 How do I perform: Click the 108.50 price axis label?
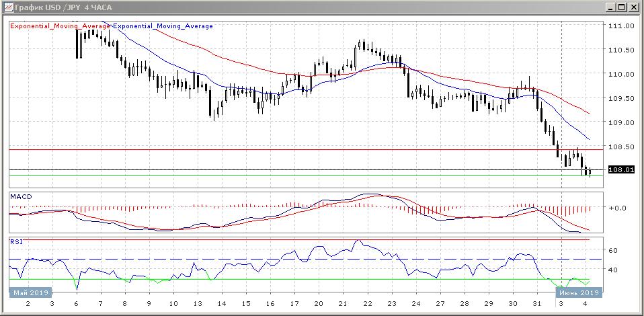click(x=620, y=147)
